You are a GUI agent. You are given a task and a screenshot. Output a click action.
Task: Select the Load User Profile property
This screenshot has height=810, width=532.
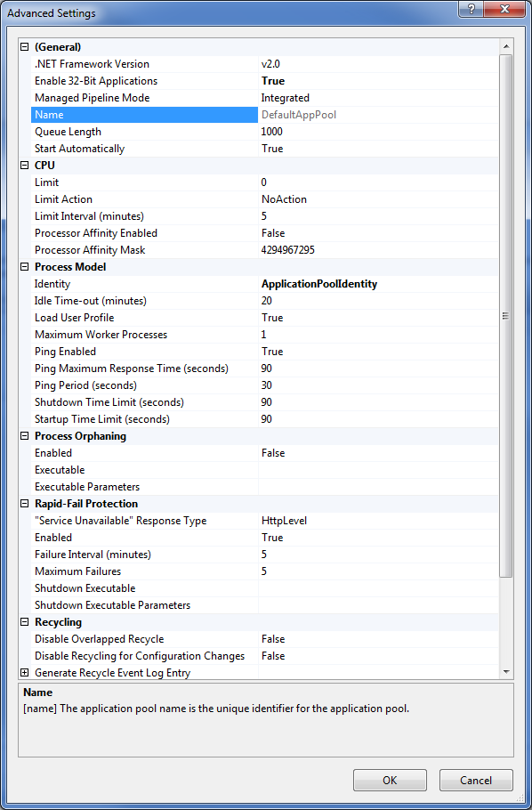pyautogui.click(x=145, y=318)
